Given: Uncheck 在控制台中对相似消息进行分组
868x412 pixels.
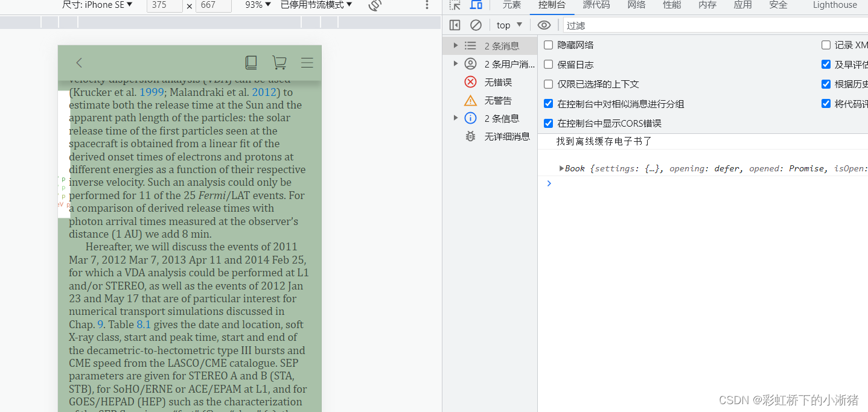Looking at the screenshot, I should [x=548, y=104].
